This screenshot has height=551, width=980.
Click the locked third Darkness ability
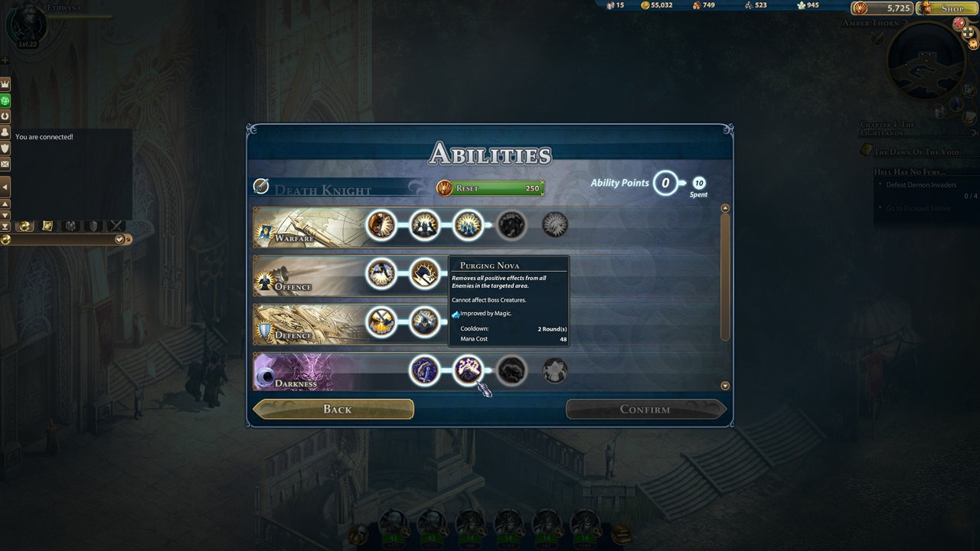tap(511, 371)
